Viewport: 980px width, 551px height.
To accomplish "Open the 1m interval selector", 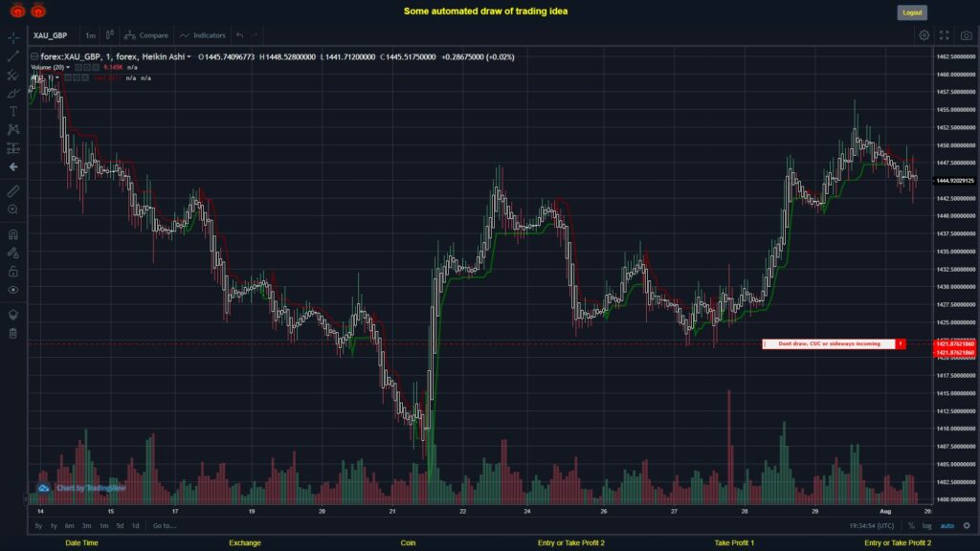I will [91, 35].
